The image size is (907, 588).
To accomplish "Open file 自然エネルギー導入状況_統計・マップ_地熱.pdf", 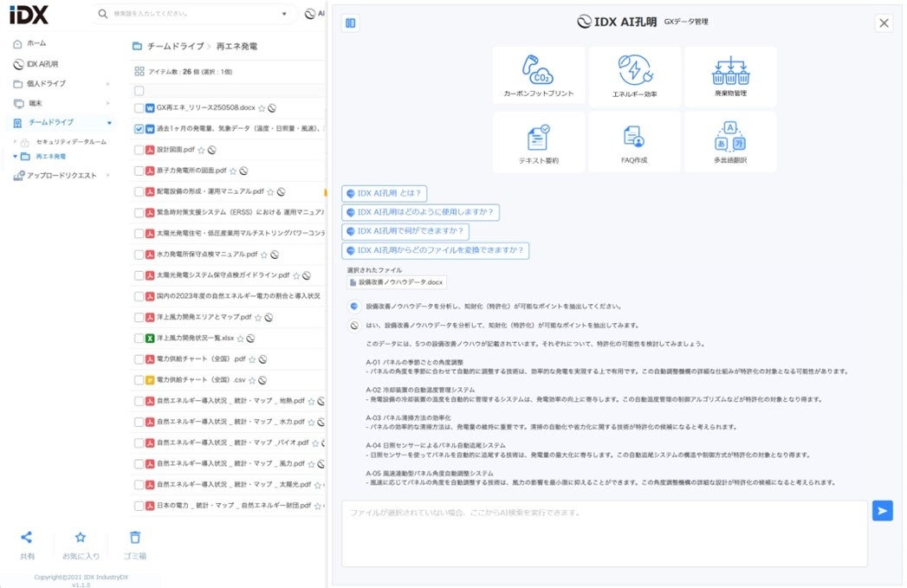I will pyautogui.click(x=230, y=401).
